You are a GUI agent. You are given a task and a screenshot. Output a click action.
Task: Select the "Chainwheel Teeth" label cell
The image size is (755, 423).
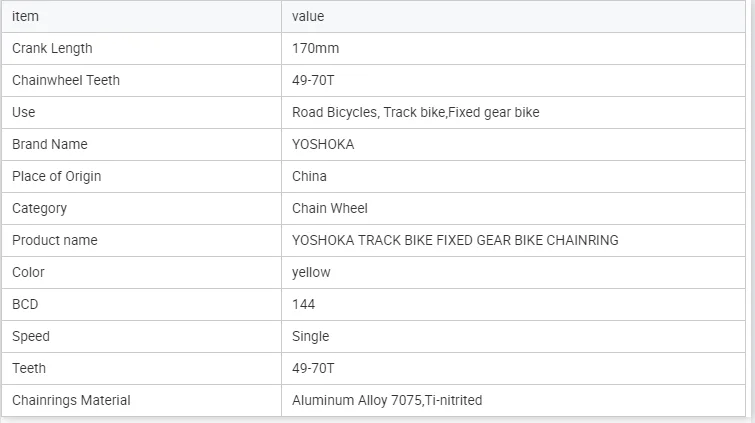pyautogui.click(x=66, y=80)
